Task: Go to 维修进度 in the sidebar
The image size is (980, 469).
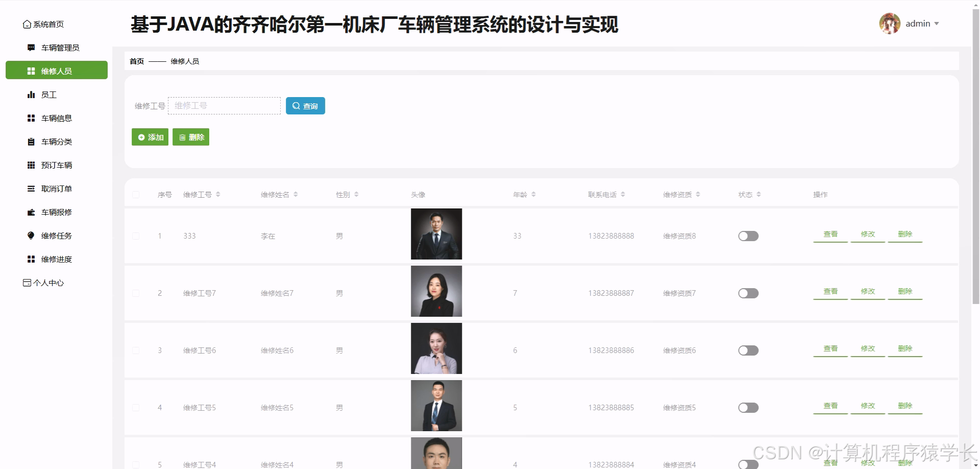Action: (56, 259)
